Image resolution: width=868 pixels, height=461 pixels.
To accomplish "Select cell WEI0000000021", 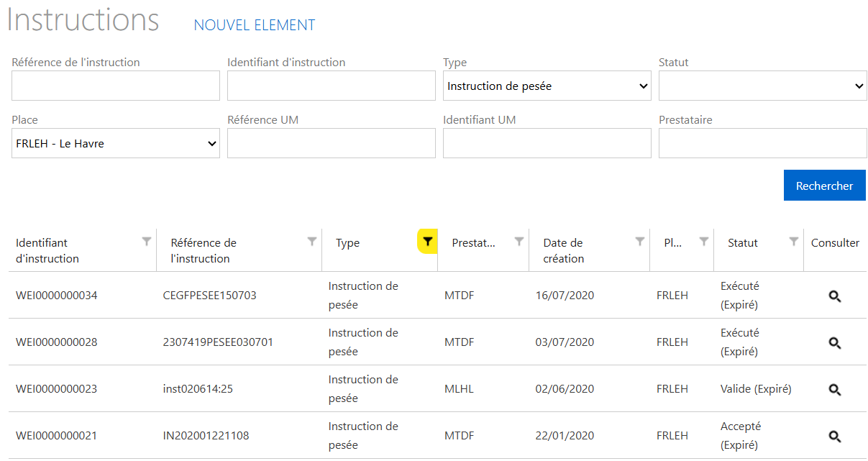I will [56, 436].
